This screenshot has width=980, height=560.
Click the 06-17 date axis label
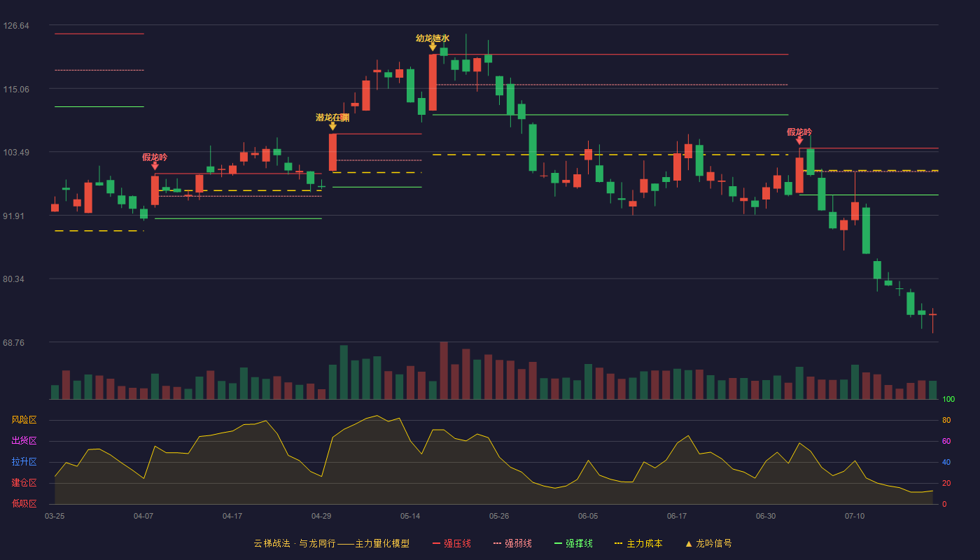coord(677,516)
